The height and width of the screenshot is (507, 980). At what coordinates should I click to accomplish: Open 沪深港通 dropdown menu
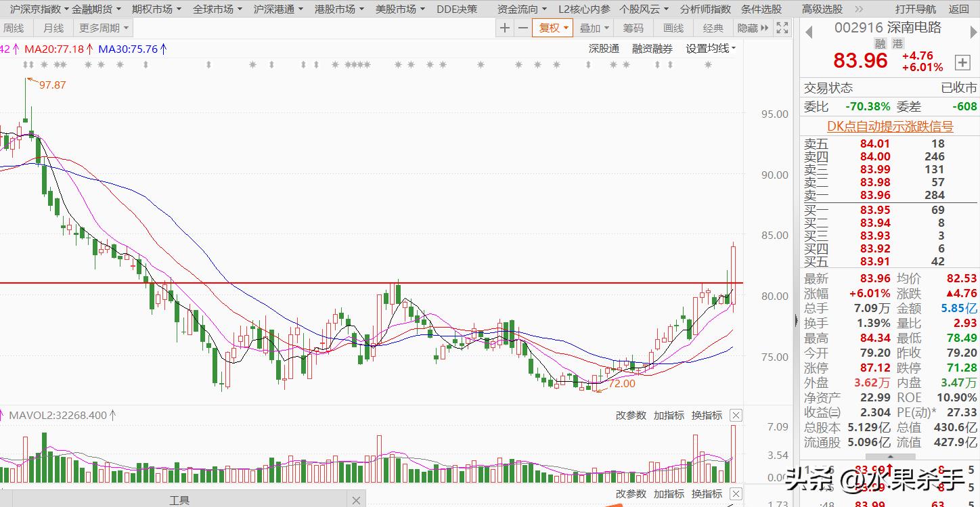(x=278, y=9)
